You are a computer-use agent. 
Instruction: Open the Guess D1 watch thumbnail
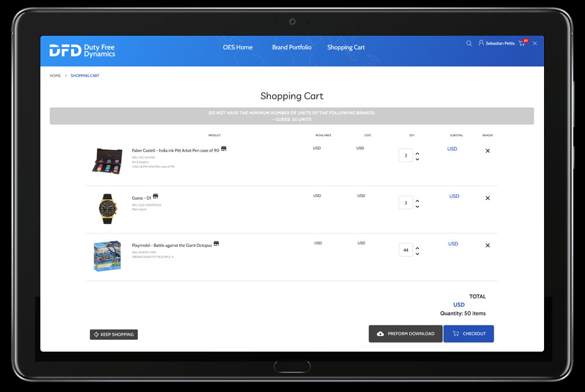(108, 208)
